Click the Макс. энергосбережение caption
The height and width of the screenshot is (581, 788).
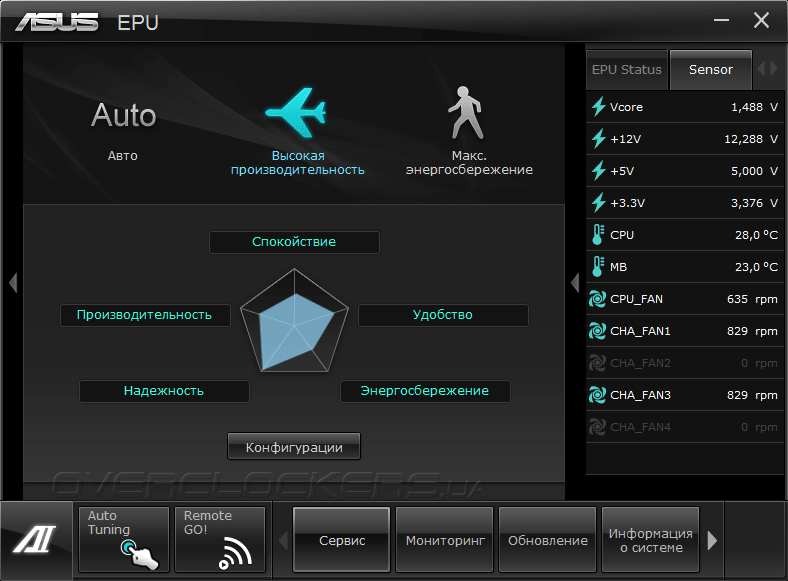pyautogui.click(x=469, y=163)
